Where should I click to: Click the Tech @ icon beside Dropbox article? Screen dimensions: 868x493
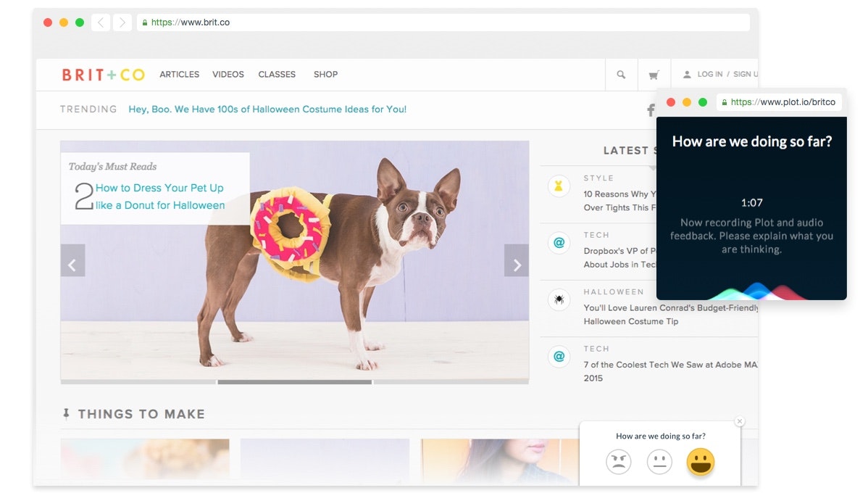(559, 243)
